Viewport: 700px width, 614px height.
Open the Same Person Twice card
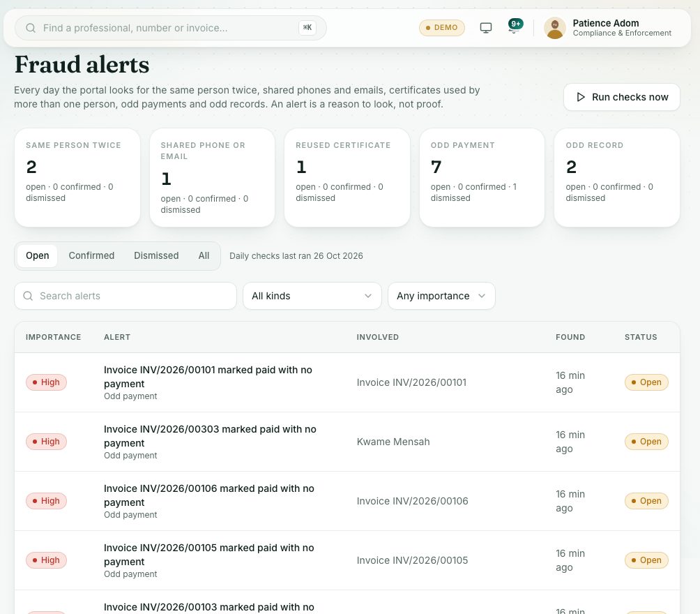[x=77, y=178]
